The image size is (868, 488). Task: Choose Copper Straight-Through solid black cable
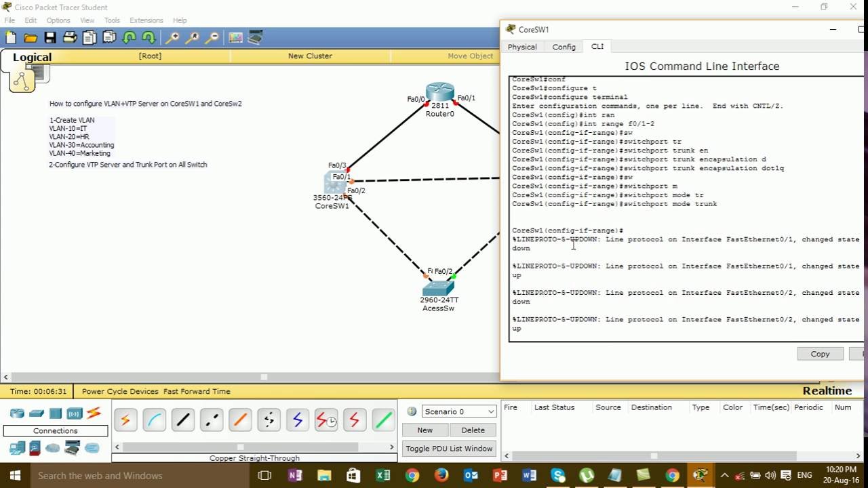point(183,420)
